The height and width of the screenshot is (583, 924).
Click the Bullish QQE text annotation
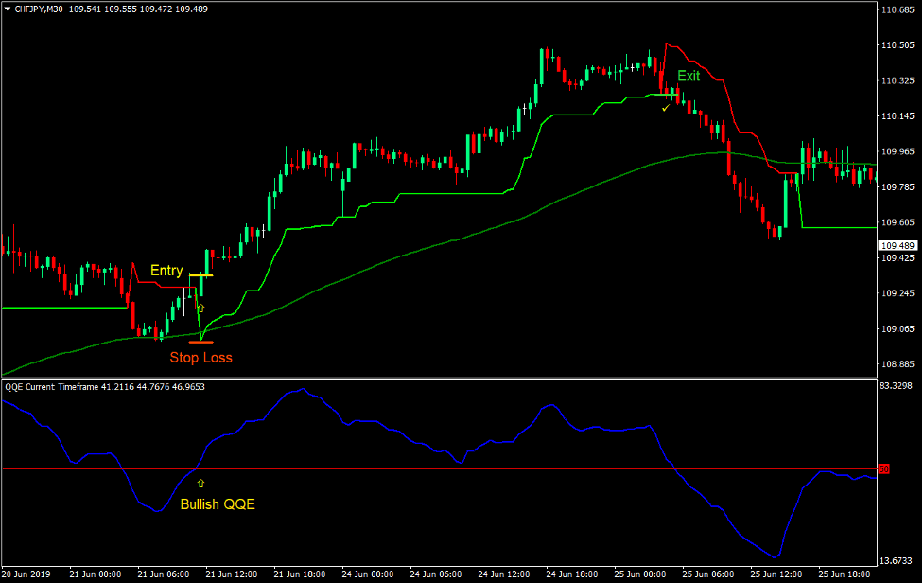[216, 504]
